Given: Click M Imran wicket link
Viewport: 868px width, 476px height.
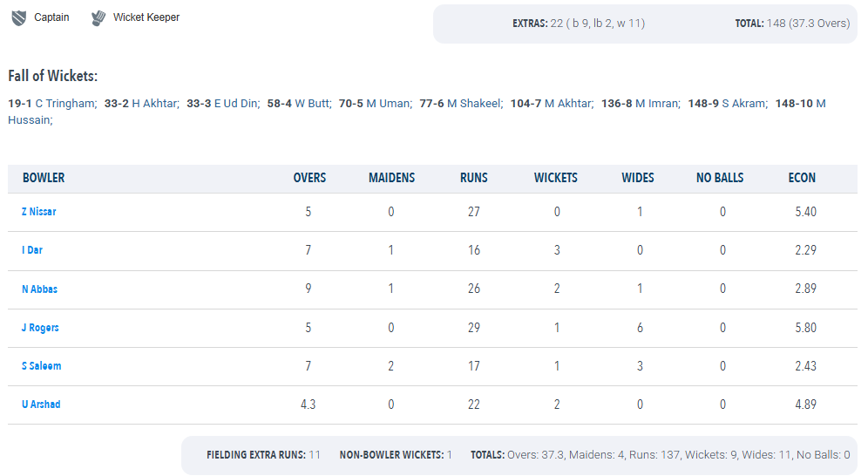Looking at the screenshot, I should click(658, 104).
